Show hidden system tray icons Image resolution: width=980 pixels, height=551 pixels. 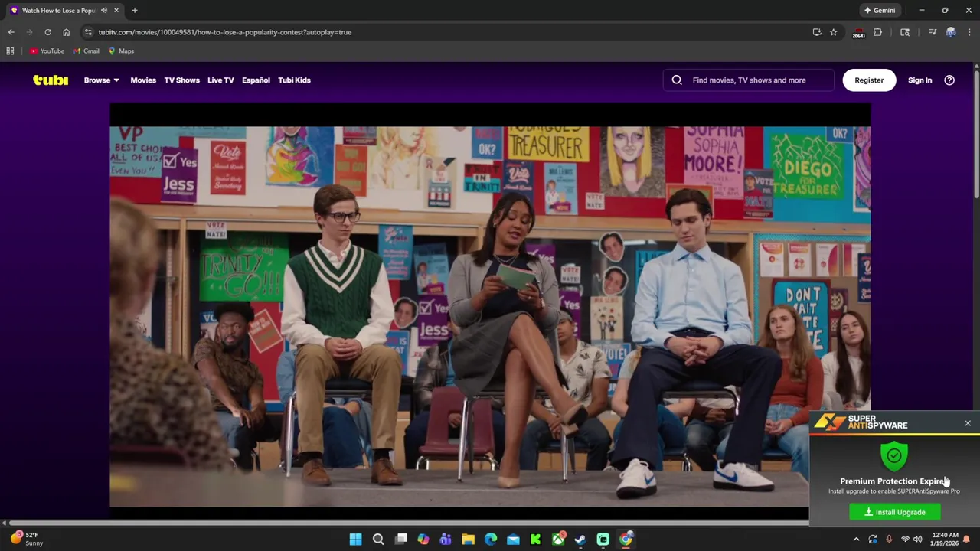coord(856,540)
